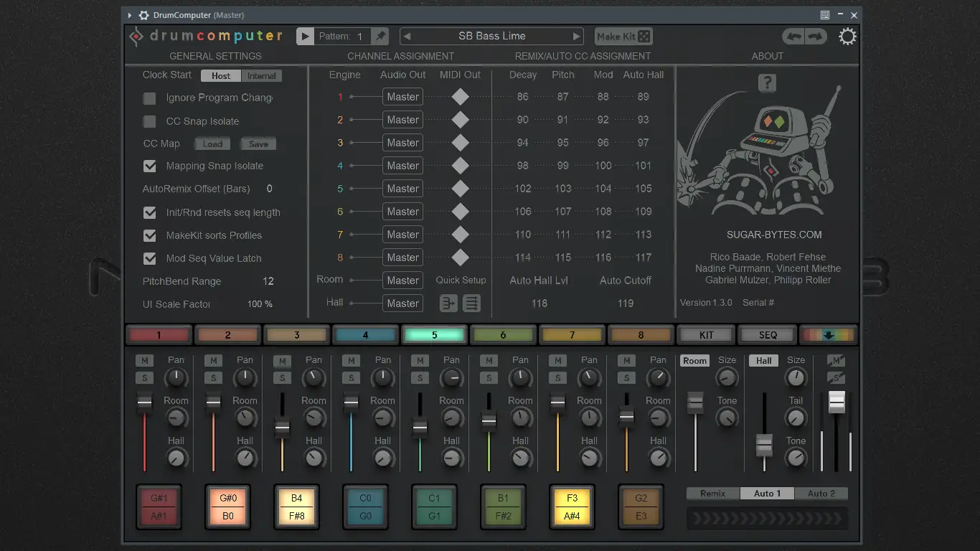Click the pin icon next to Pattern number
The height and width of the screenshot is (551, 980).
tap(381, 36)
